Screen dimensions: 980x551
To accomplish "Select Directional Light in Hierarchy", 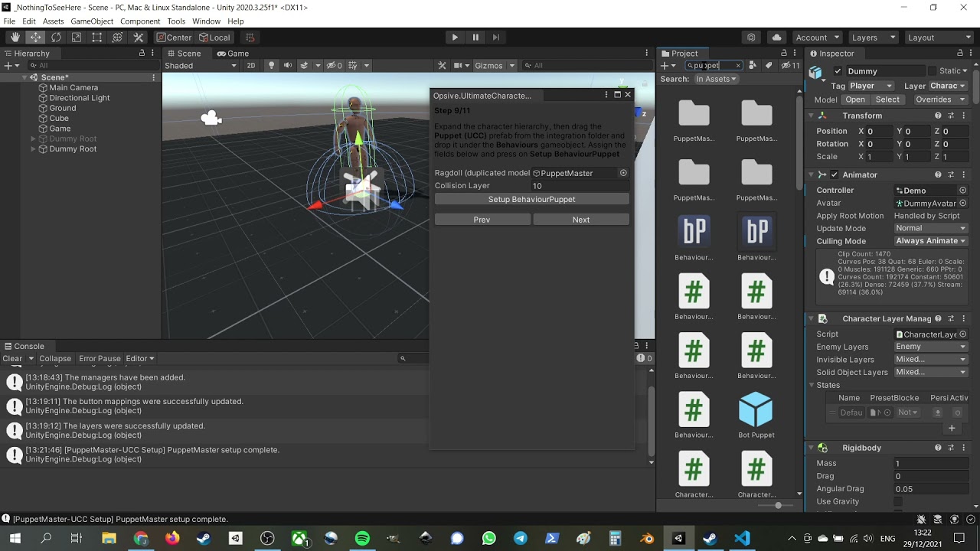I will coord(79,98).
